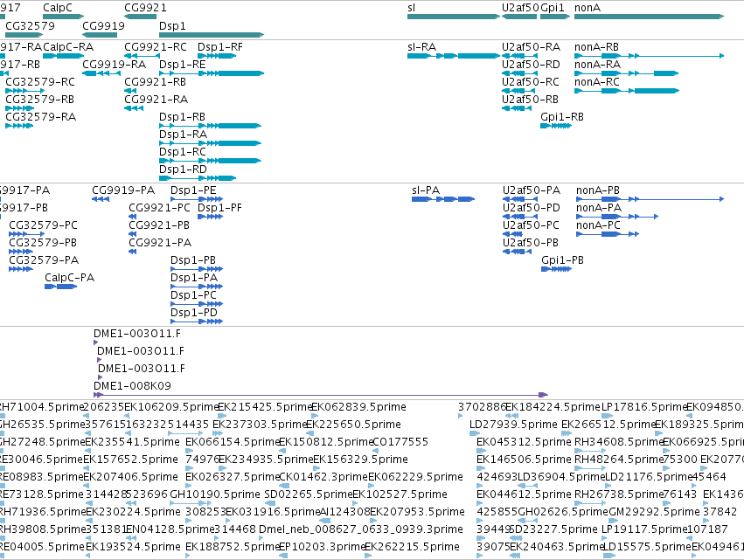Click protein Dsp1-PE
The height and width of the screenshot is (560, 744).
coord(197,199)
